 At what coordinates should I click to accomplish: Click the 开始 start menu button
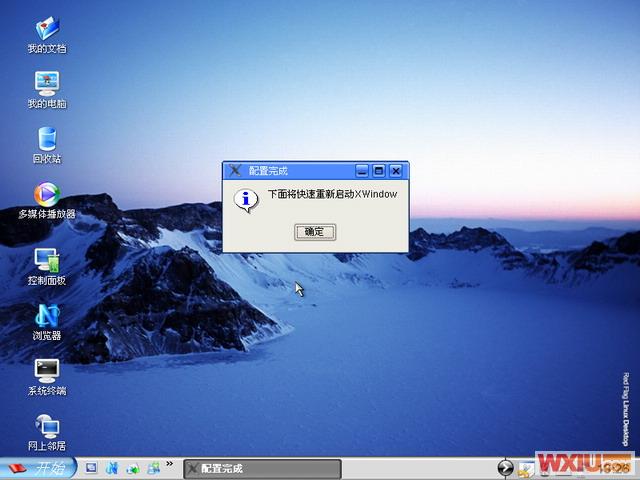37,468
